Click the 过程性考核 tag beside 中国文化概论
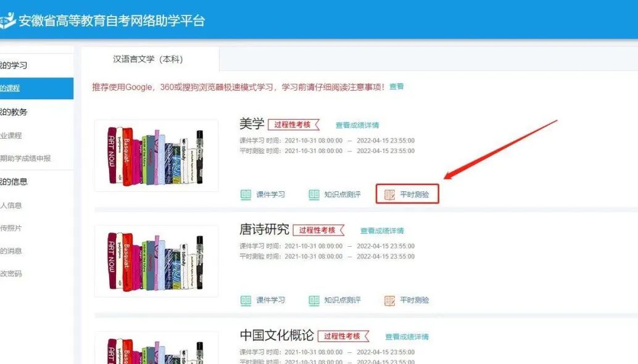Viewport: 638px width, 364px height. (x=343, y=336)
